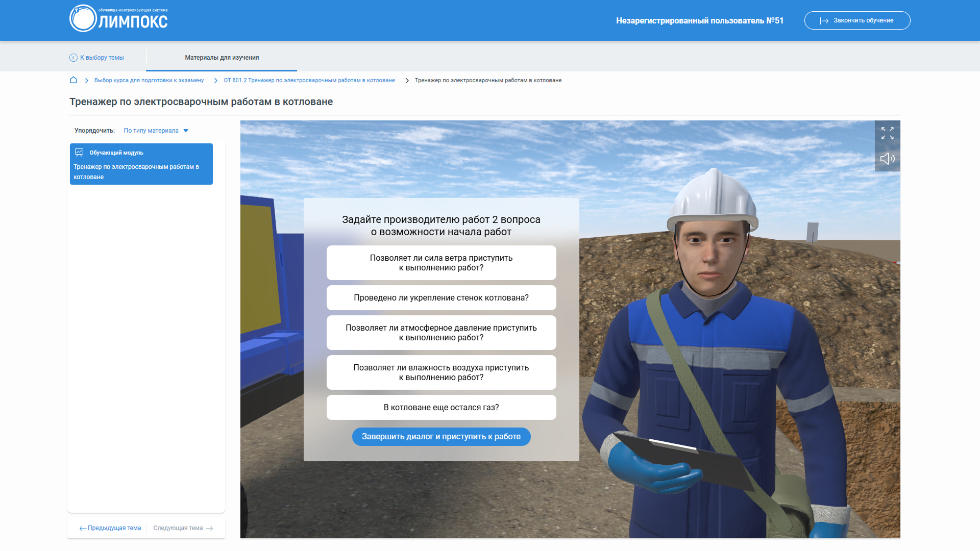Mute the simulator sound
This screenshot has height=551, width=980.
click(x=888, y=158)
